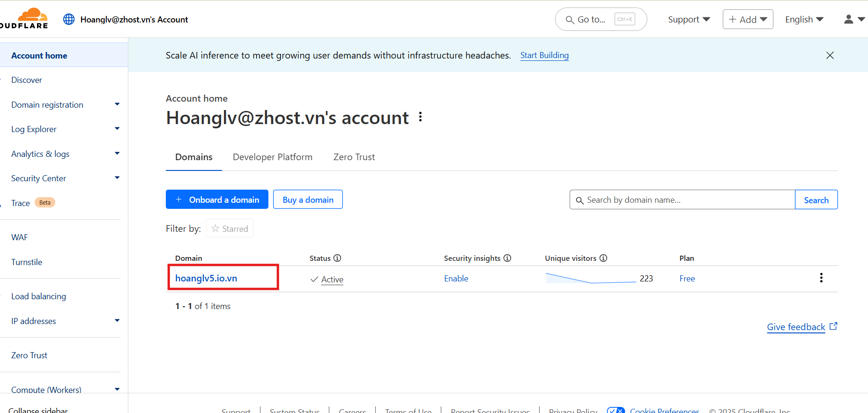Click Onboard a domain button

coord(217,199)
